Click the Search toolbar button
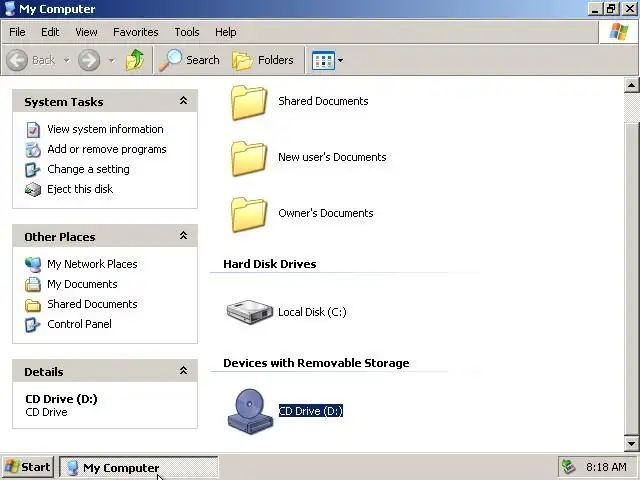Viewport: 640px width, 480px height. coord(189,60)
